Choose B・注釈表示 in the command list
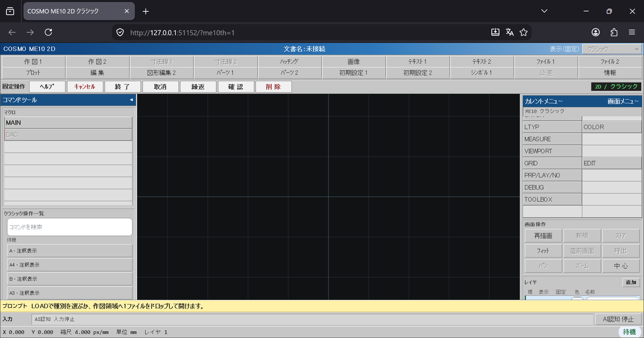 click(x=70, y=279)
